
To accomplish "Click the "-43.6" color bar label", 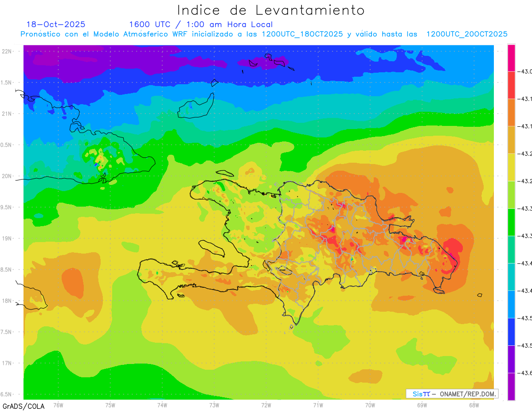I will (x=526, y=373).
